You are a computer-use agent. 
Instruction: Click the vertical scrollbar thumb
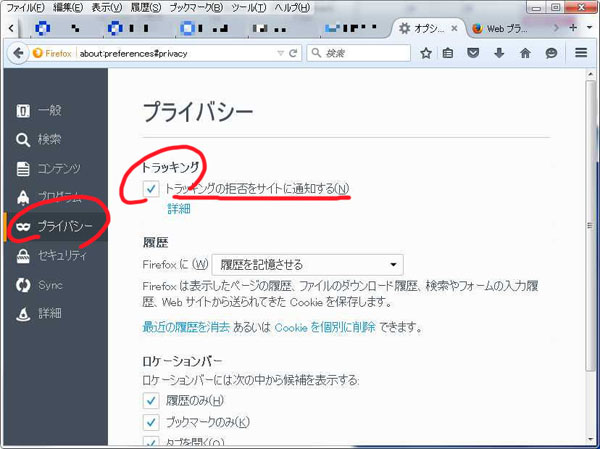tap(590, 225)
